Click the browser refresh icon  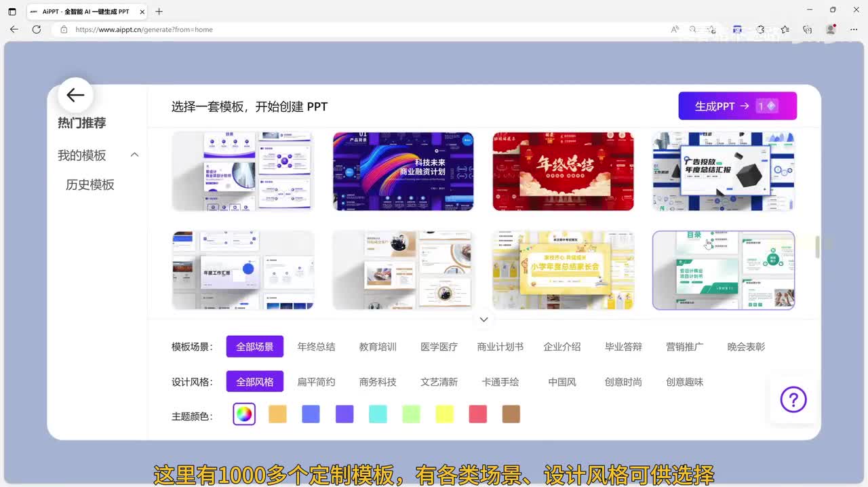pyautogui.click(x=37, y=29)
